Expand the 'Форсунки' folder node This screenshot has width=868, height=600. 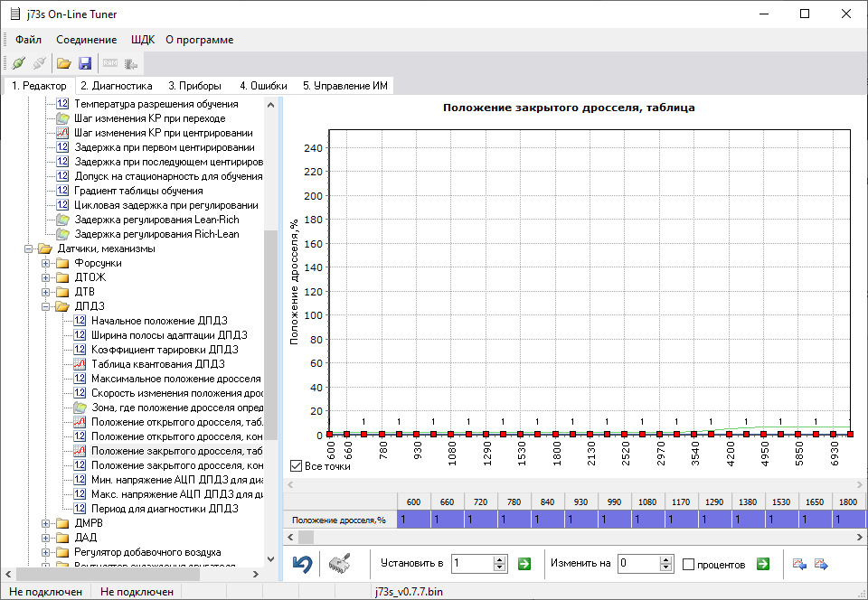point(46,263)
